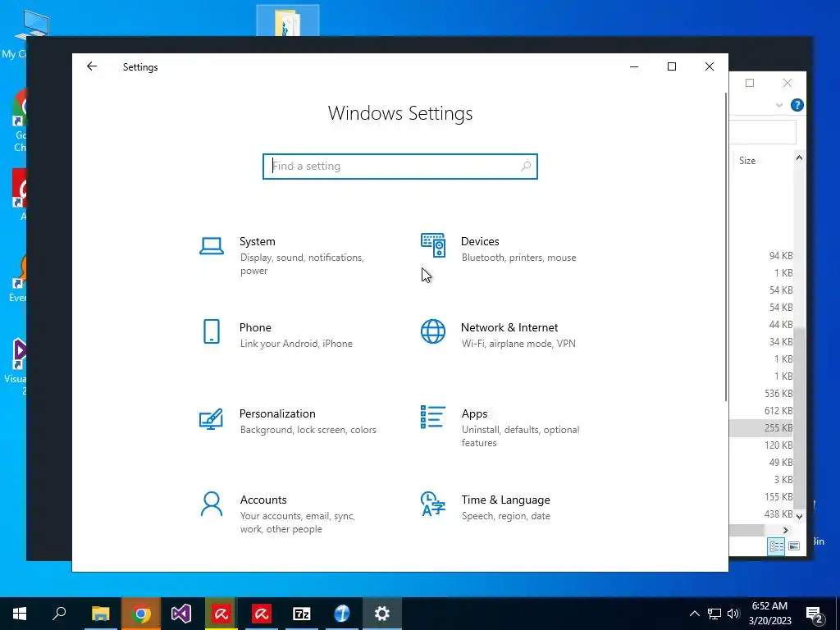This screenshot has height=630, width=840.
Task: Open the Network & Internet globe icon
Action: (433, 331)
